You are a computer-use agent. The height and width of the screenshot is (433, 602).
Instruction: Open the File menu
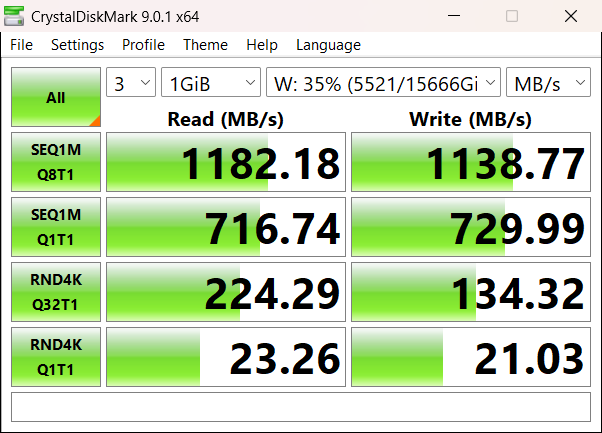[21, 45]
